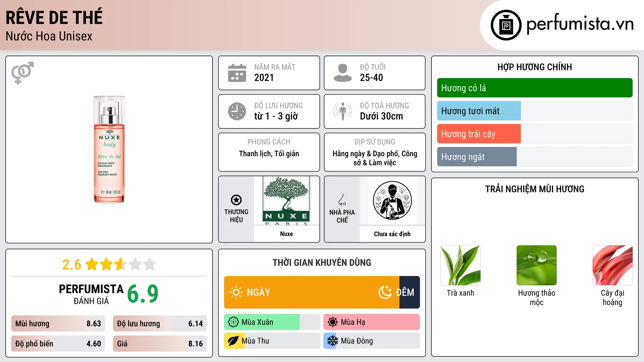
Task: Click the Mùa Hạ season bar
Action: coord(371,322)
